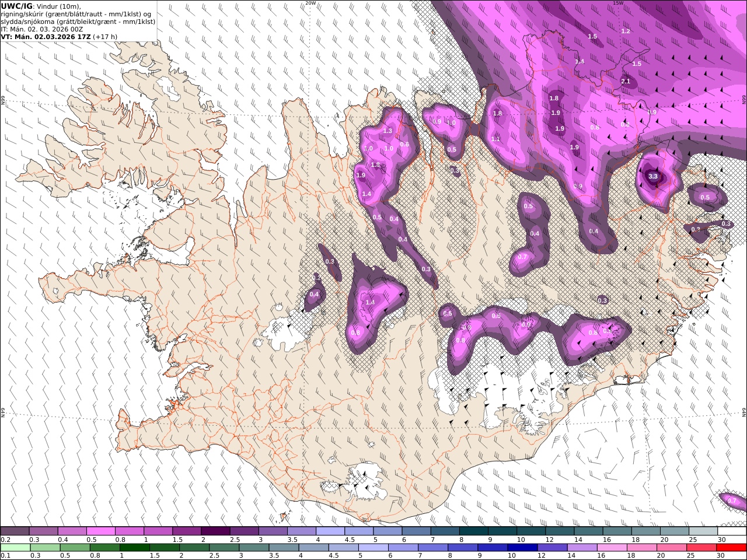747x560 pixels.
Task: Click the '4.5' label on rain scale
Action: (334, 556)
